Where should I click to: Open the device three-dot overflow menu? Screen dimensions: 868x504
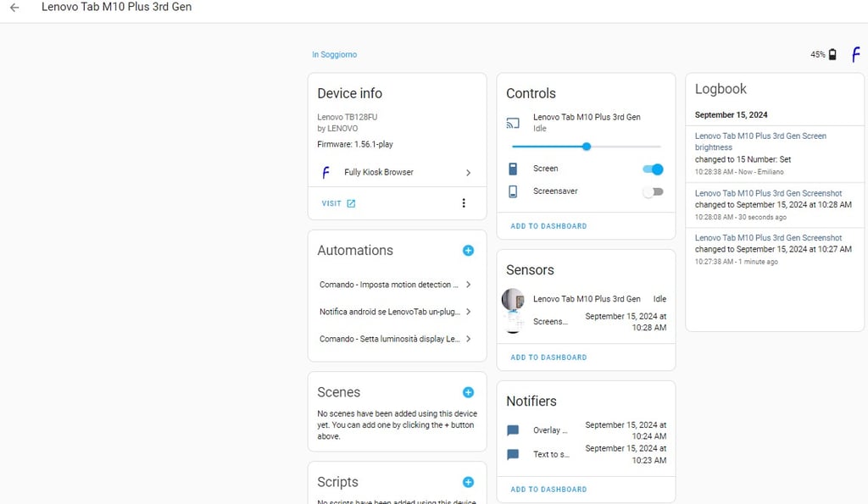point(464,203)
